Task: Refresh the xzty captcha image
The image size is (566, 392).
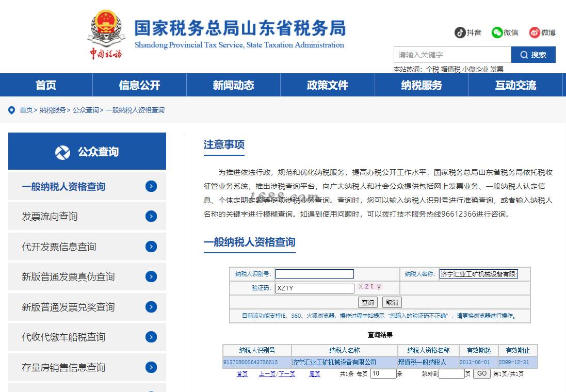Action: 370,287
